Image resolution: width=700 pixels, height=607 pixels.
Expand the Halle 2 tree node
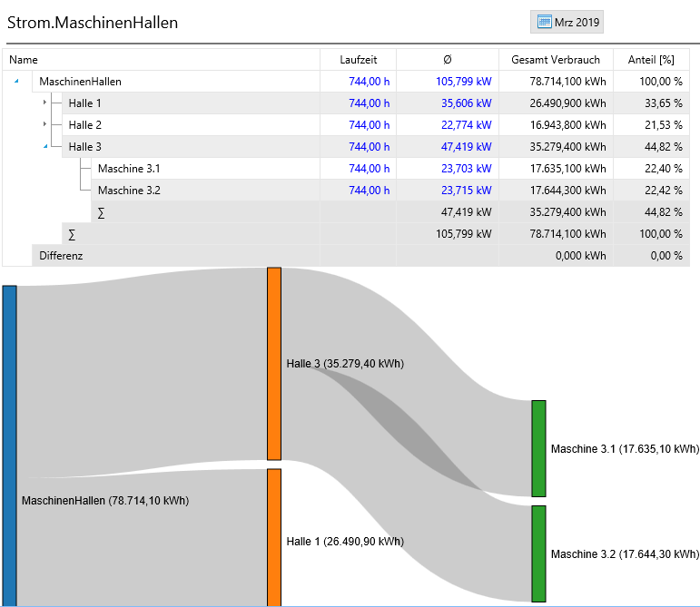[45, 124]
